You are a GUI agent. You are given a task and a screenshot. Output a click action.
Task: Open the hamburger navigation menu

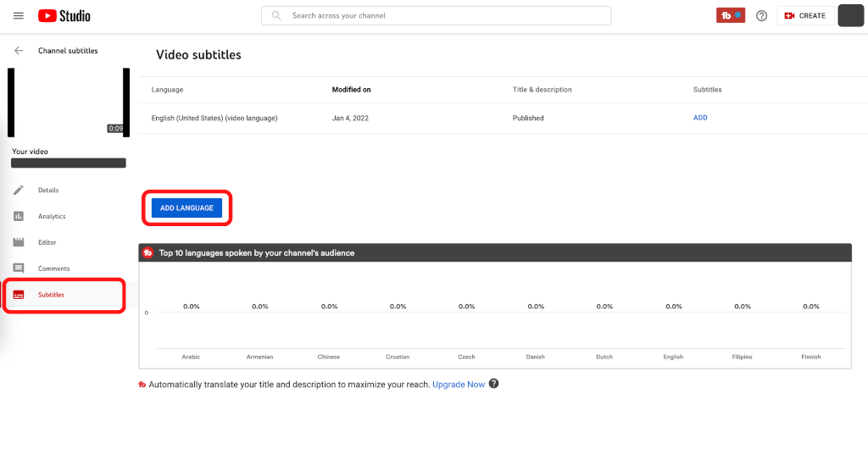click(x=19, y=15)
